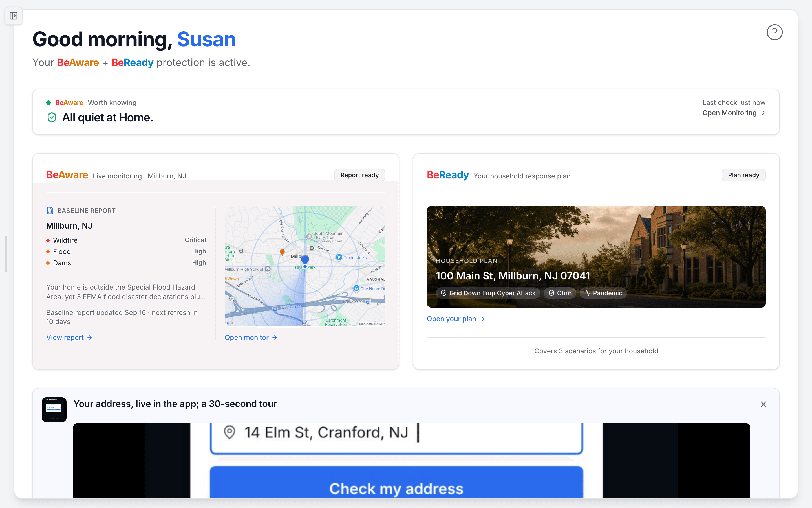This screenshot has height=508, width=812.
Task: Click the BeAware logo in monitoring card
Action: (x=67, y=175)
